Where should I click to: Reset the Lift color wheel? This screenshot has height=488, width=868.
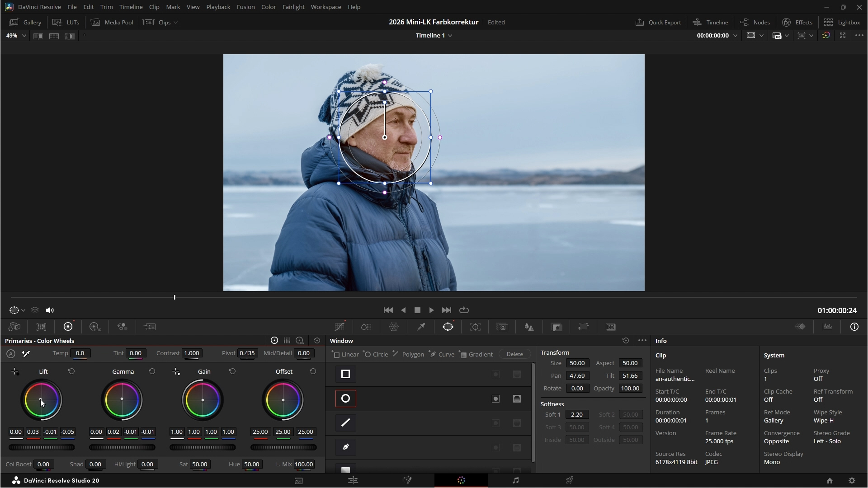71,371
